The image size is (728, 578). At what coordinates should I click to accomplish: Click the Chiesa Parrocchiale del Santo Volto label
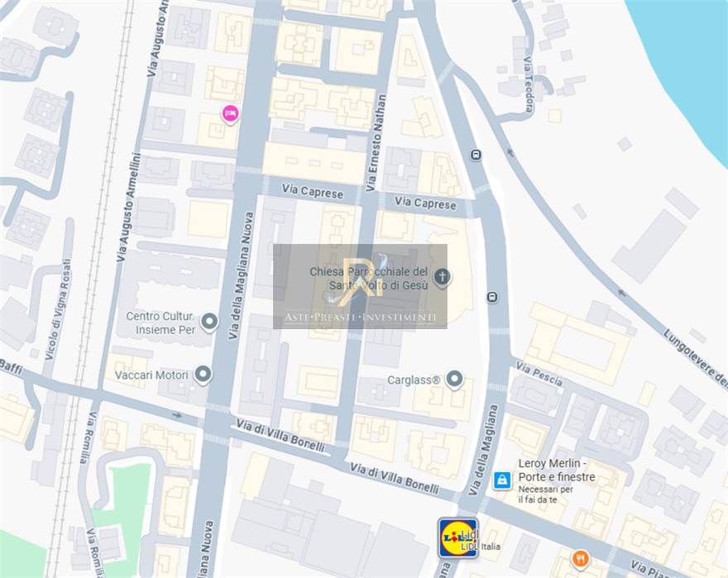pyautogui.click(x=369, y=278)
